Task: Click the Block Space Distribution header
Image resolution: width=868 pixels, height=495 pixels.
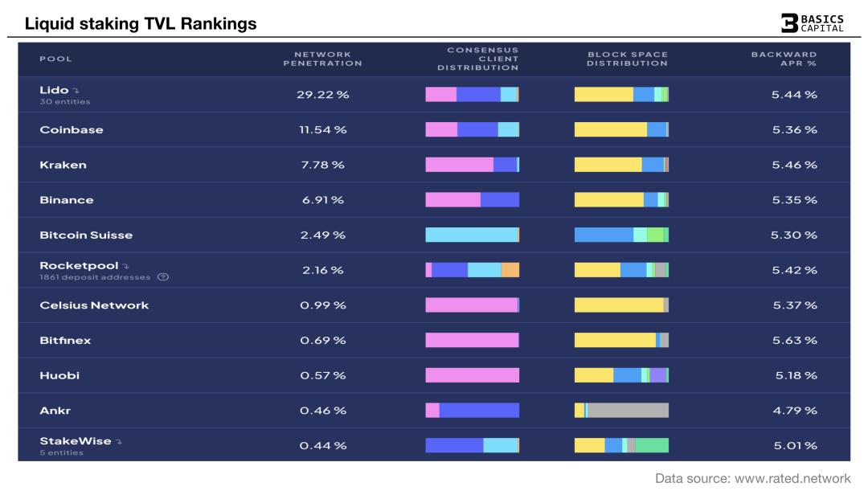Action: click(x=627, y=59)
